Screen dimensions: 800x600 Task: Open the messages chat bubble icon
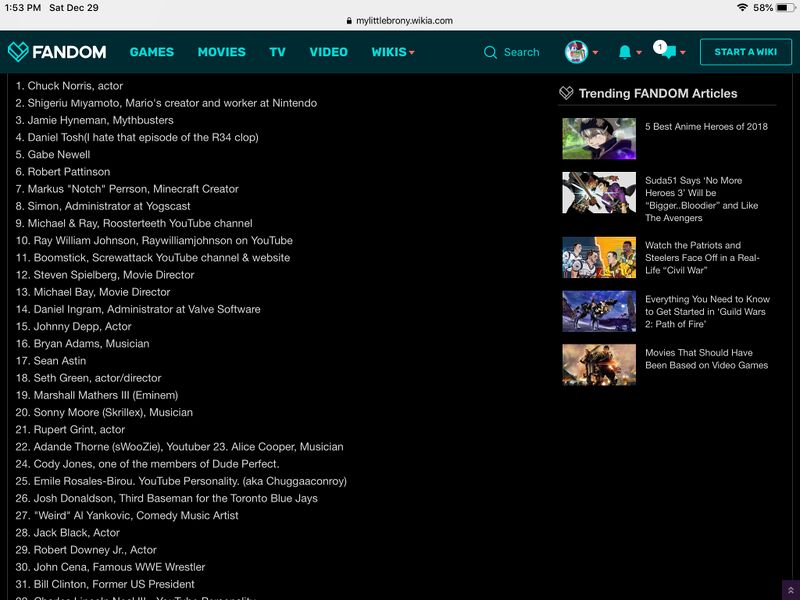pyautogui.click(x=667, y=52)
